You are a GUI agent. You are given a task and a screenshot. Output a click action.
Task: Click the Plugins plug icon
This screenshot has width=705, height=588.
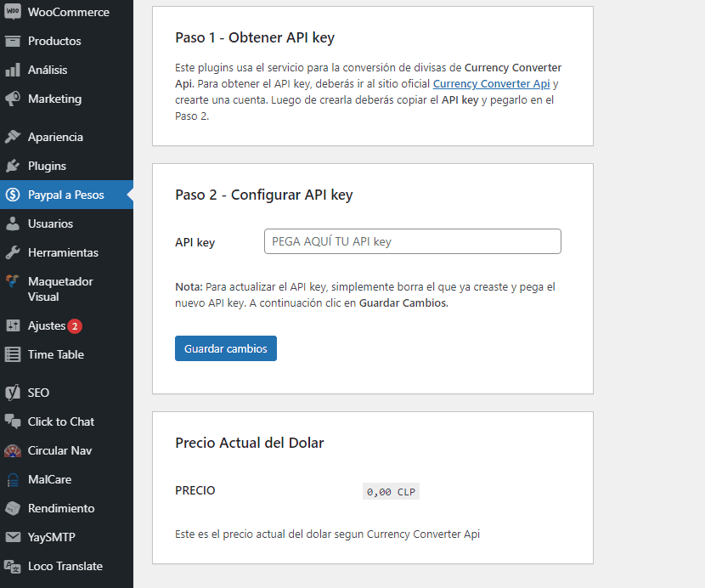click(x=13, y=166)
